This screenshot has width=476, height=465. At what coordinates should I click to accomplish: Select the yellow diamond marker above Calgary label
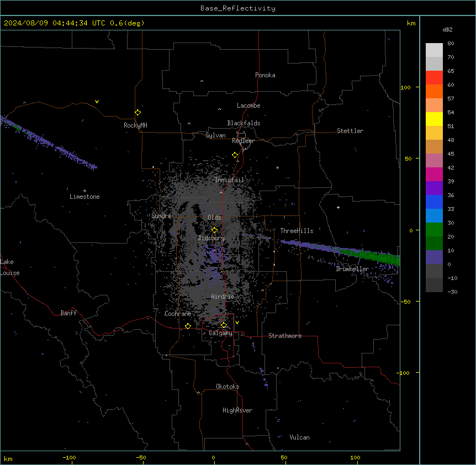224,325
